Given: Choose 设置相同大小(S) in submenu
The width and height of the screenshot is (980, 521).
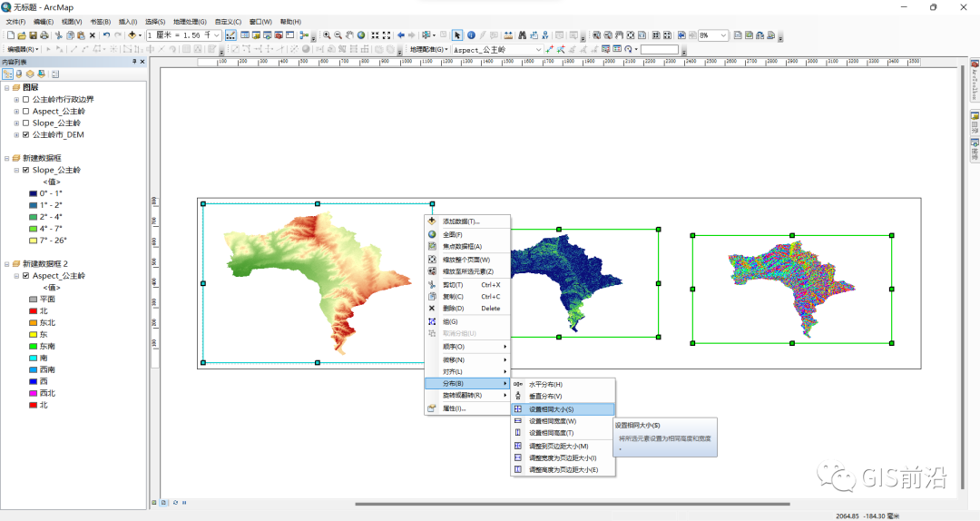Looking at the screenshot, I should click(563, 409).
